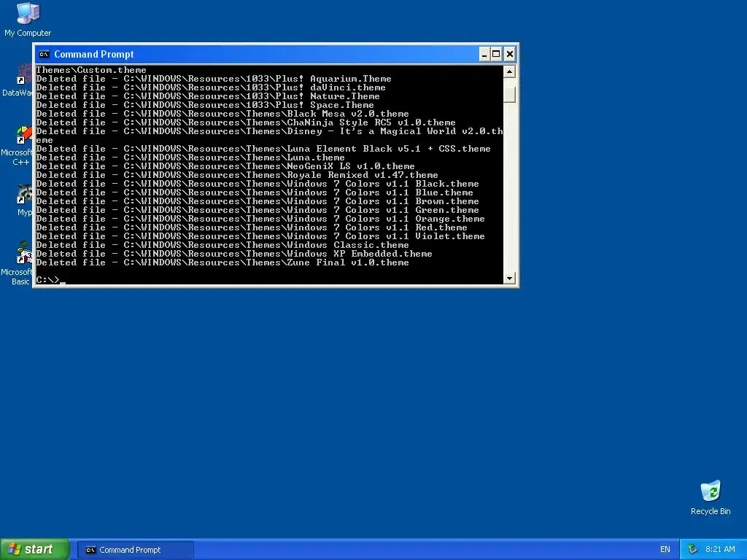Image resolution: width=747 pixels, height=560 pixels.
Task: Click the 'Windows 7 Colors v1.1 Green.theme' line
Action: click(258, 210)
